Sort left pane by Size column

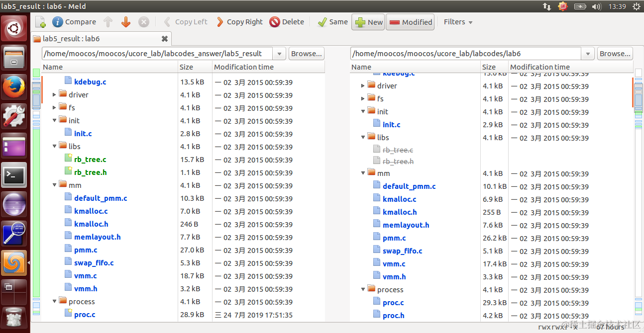[195, 67]
